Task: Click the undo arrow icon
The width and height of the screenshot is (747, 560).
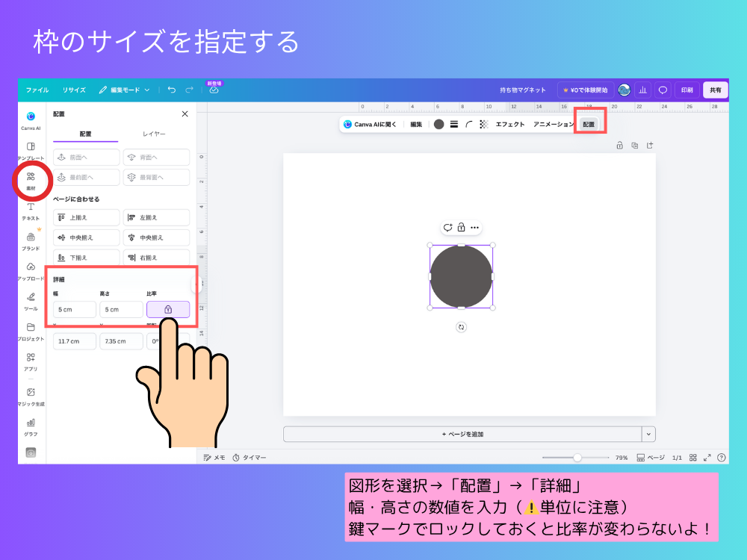Action: (x=172, y=90)
